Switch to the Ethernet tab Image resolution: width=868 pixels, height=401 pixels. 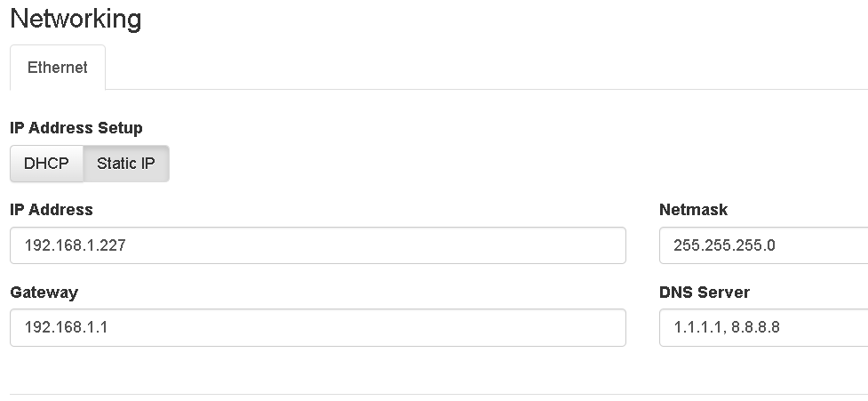pyautogui.click(x=58, y=68)
